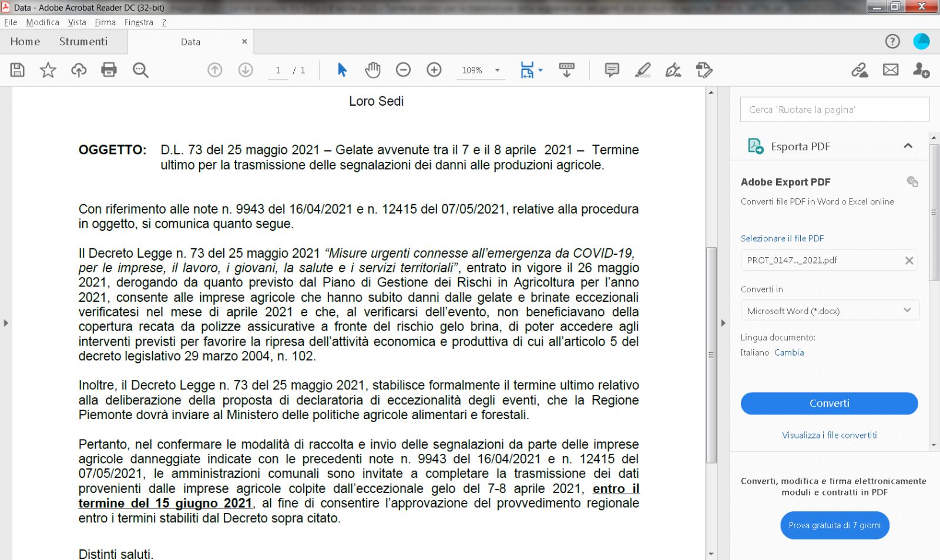
Task: Click the tools pane scrollbar thumb
Action: 934,212
